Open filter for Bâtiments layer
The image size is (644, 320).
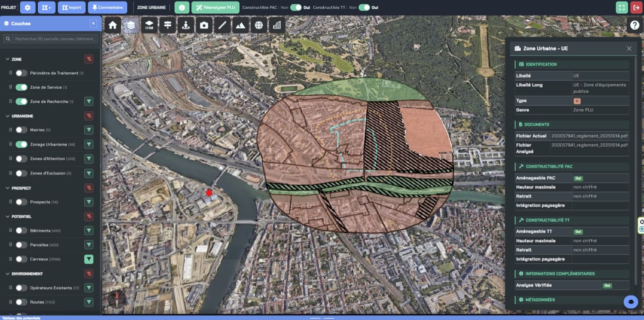tap(89, 231)
